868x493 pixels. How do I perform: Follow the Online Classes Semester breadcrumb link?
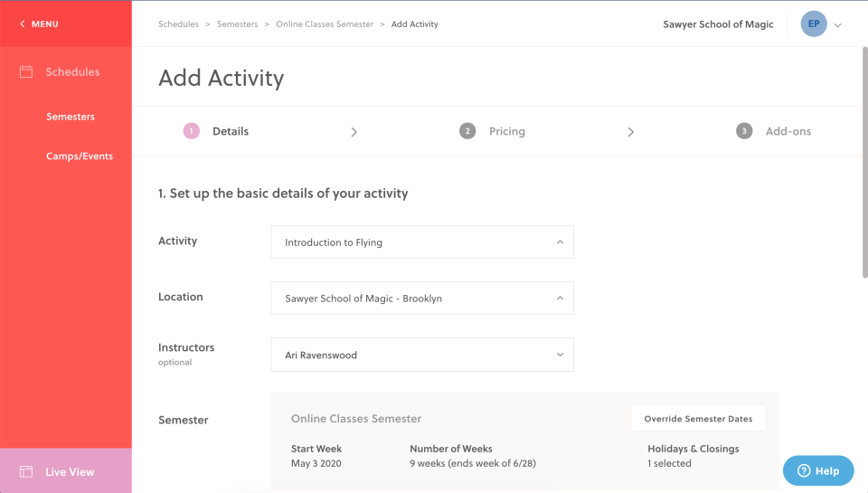point(325,24)
